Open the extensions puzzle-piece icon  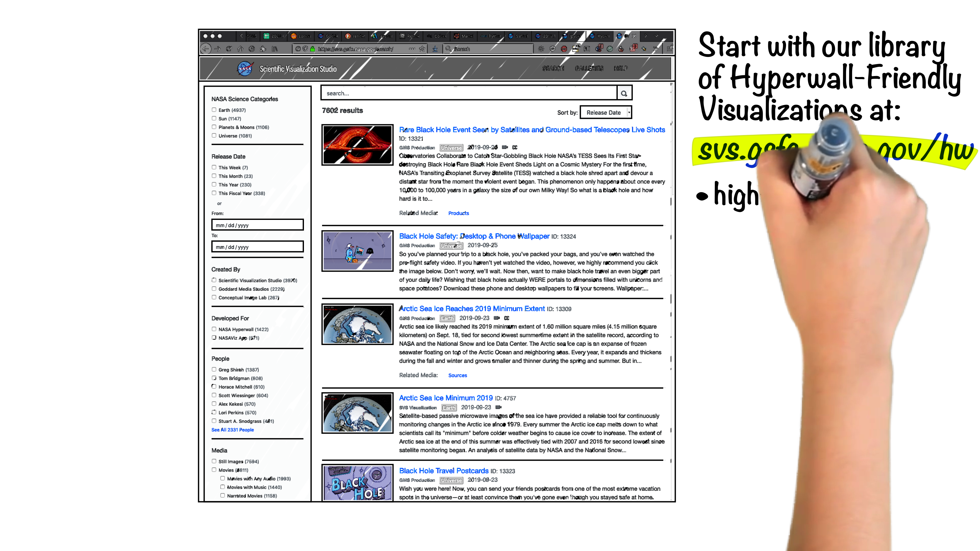click(263, 49)
